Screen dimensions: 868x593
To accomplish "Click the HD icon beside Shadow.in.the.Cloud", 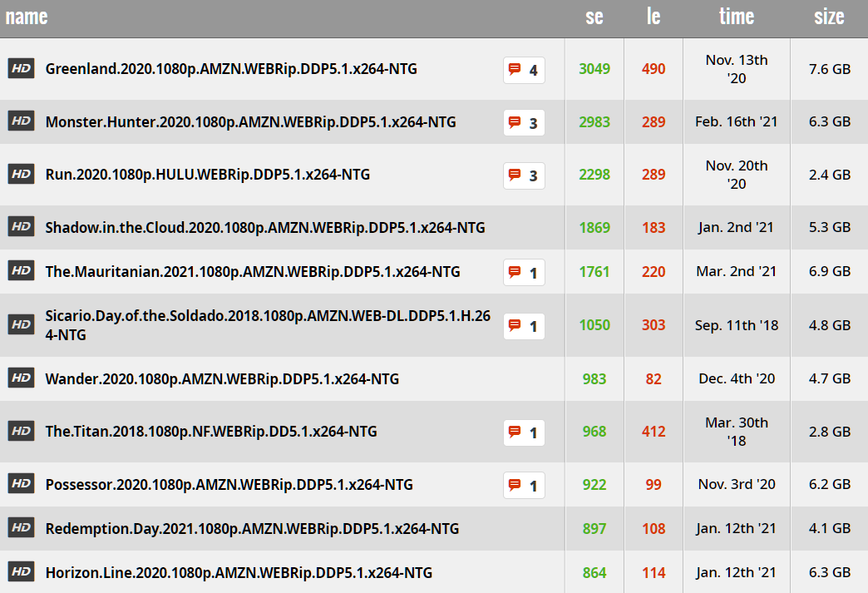I will tap(21, 227).
